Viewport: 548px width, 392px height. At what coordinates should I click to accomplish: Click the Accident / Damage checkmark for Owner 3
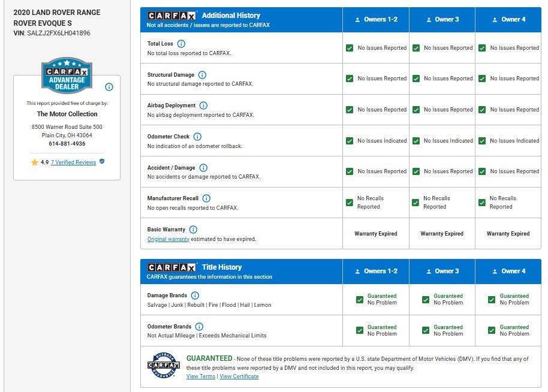pyautogui.click(x=416, y=171)
